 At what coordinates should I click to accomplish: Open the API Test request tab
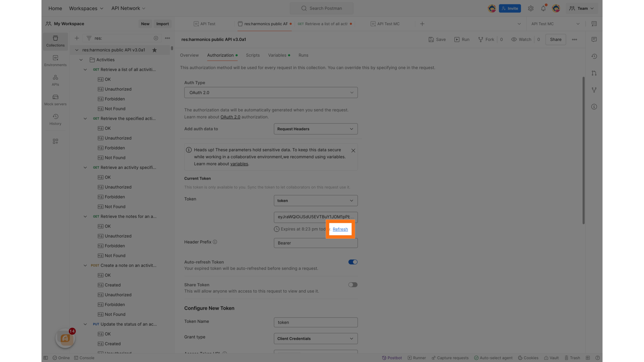205,24
